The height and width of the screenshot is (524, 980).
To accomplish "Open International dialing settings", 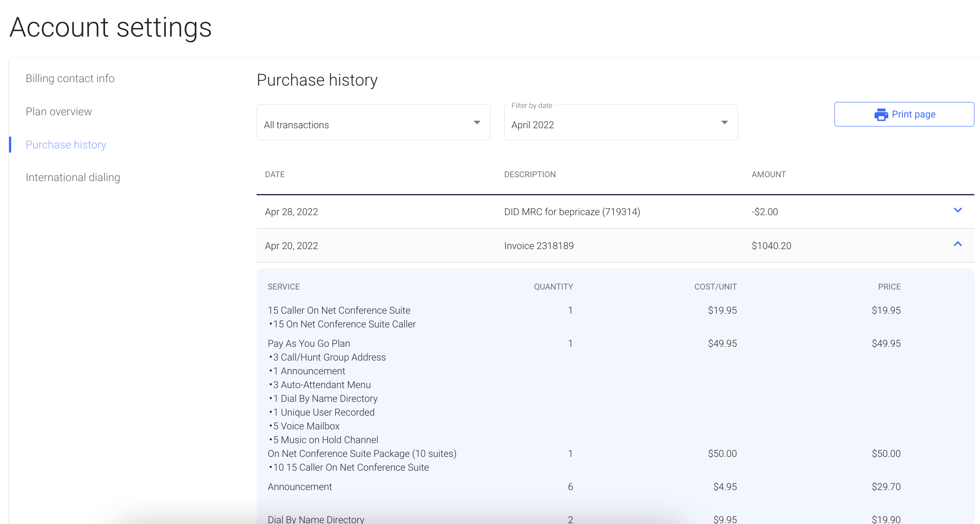I will 73,177.
